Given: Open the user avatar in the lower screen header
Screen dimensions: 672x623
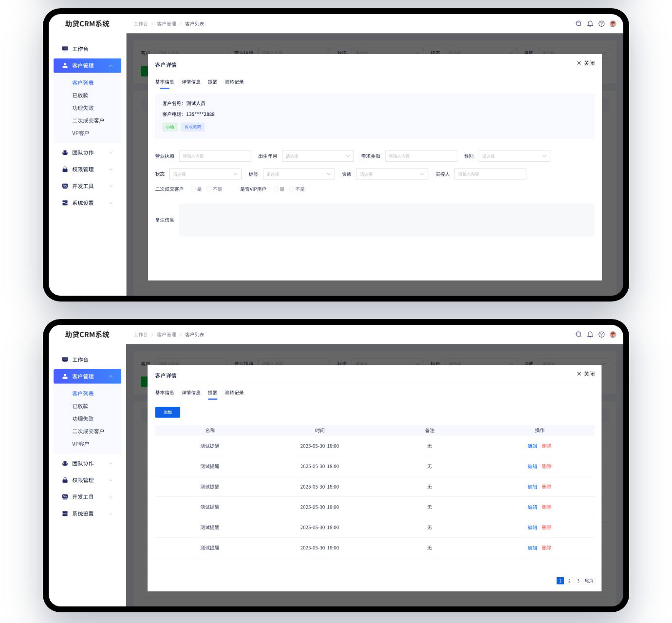Looking at the screenshot, I should tap(613, 334).
